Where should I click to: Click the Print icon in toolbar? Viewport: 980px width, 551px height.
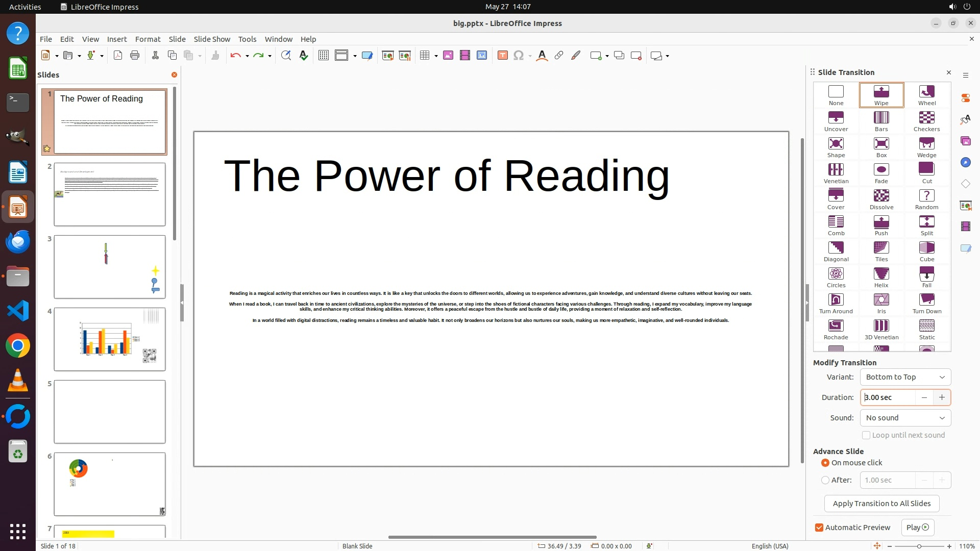pyautogui.click(x=135, y=56)
